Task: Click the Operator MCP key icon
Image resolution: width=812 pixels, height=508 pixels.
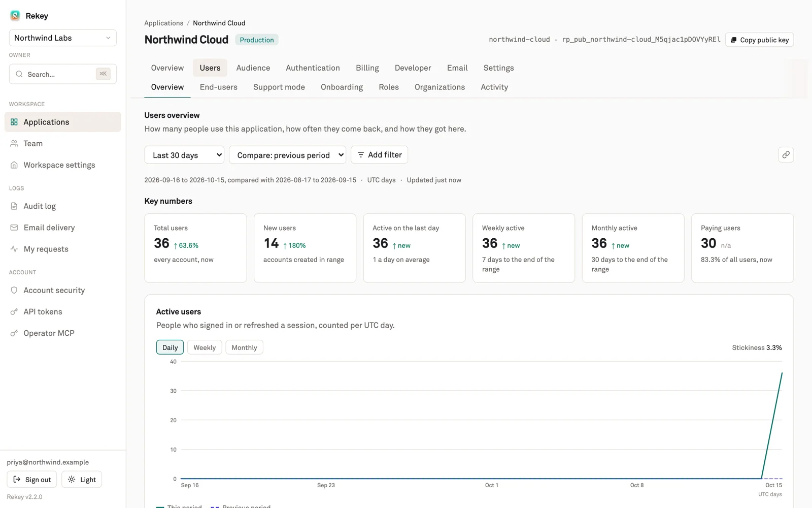Action: click(14, 333)
